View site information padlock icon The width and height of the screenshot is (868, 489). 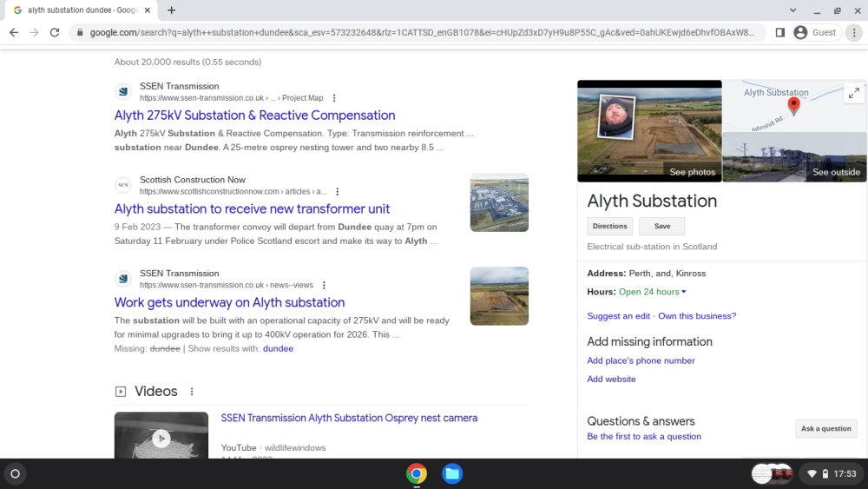80,33
